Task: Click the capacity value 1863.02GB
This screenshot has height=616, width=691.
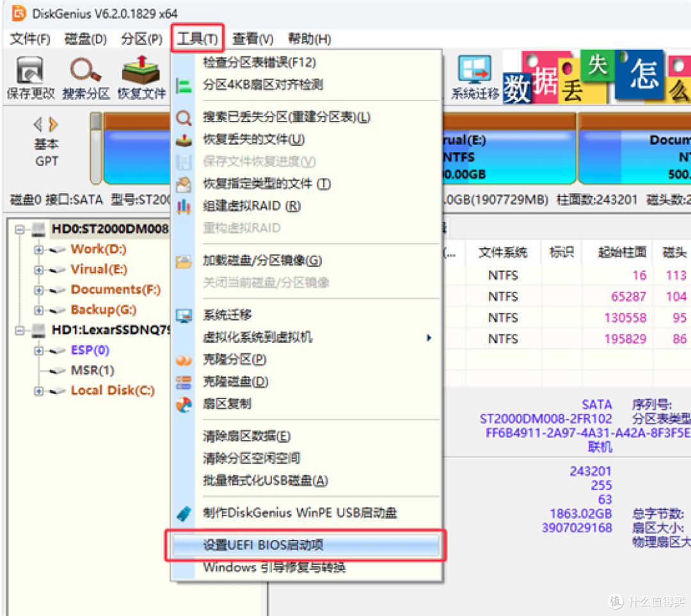Action: pos(581,514)
